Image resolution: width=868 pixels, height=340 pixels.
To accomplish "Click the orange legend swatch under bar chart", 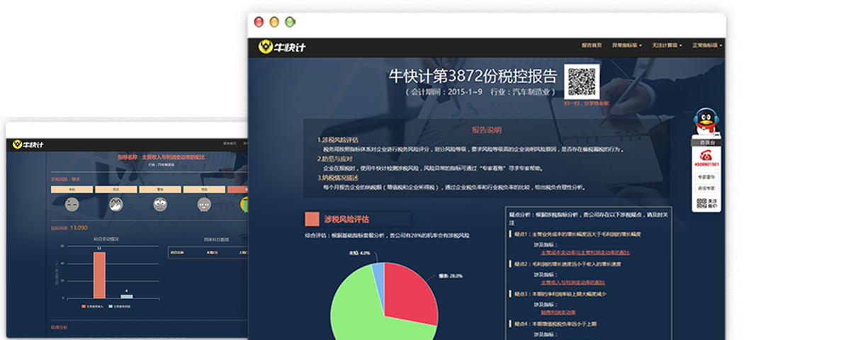I will coord(84,307).
